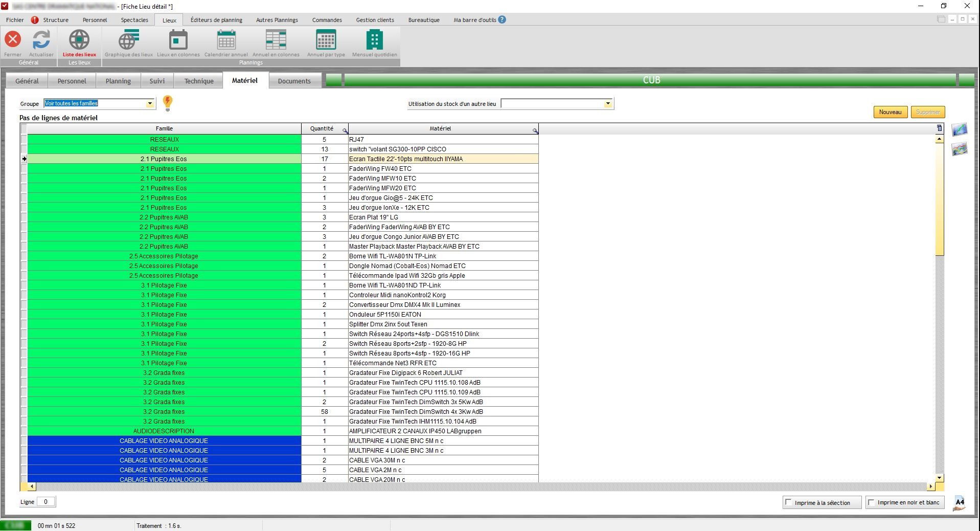
Task: Click the scroll right arrow of table
Action: [930, 486]
